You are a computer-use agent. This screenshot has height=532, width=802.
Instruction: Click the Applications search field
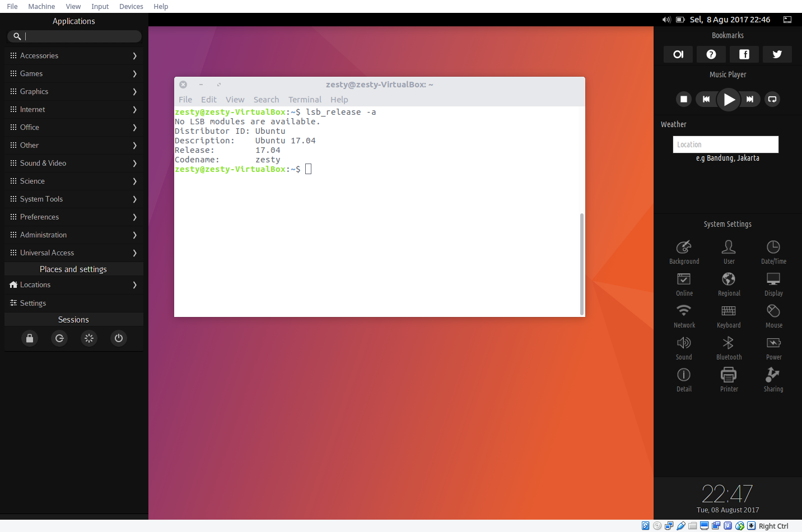pos(74,36)
